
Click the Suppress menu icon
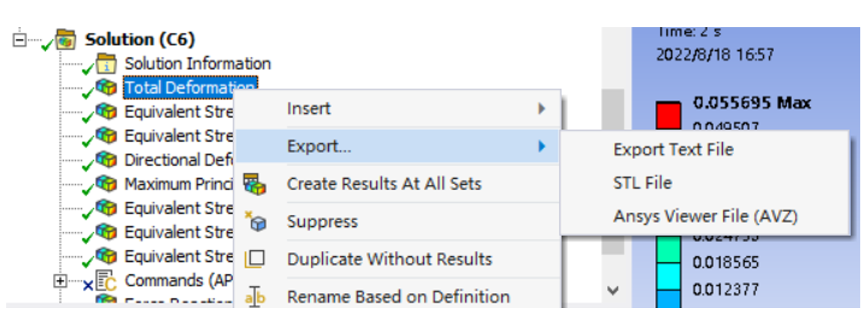pyautogui.click(x=254, y=222)
